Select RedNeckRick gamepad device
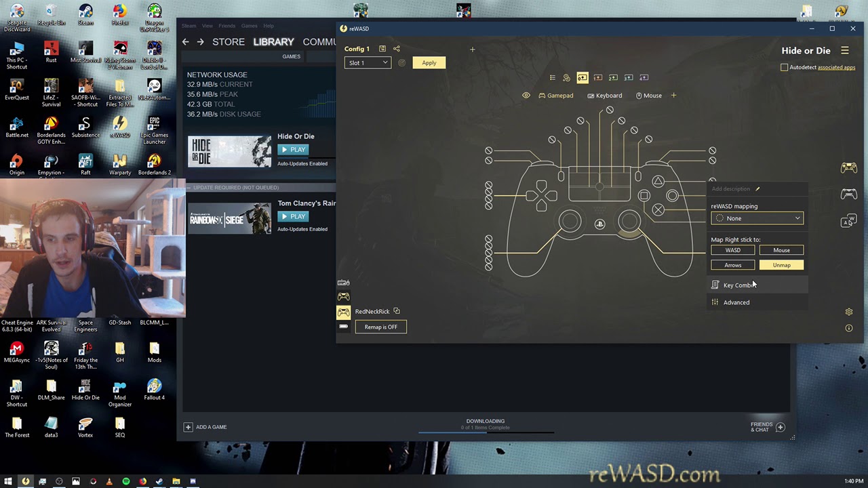Screen dimensions: 868x488 click(344, 312)
